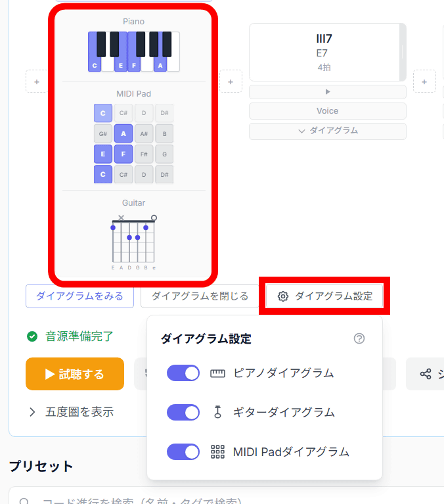444x504 pixels.
Task: Add a chord using the leftmost plus button
Action: point(37,82)
